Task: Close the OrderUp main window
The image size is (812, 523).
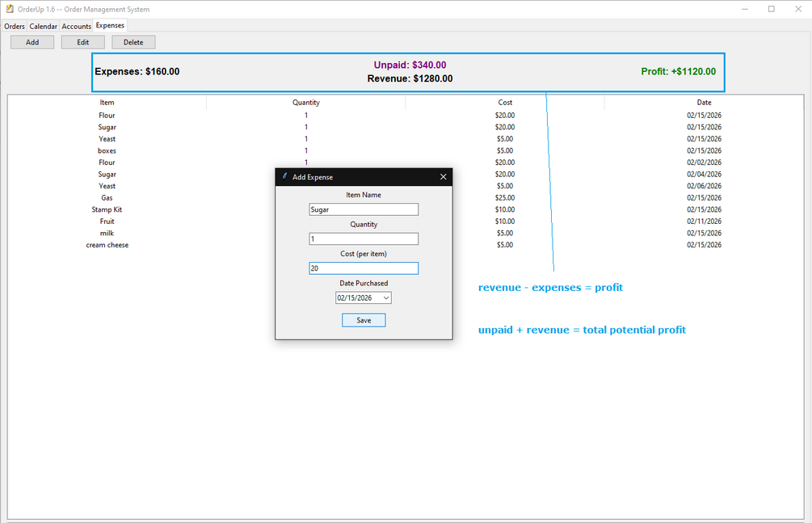Action: coord(798,9)
